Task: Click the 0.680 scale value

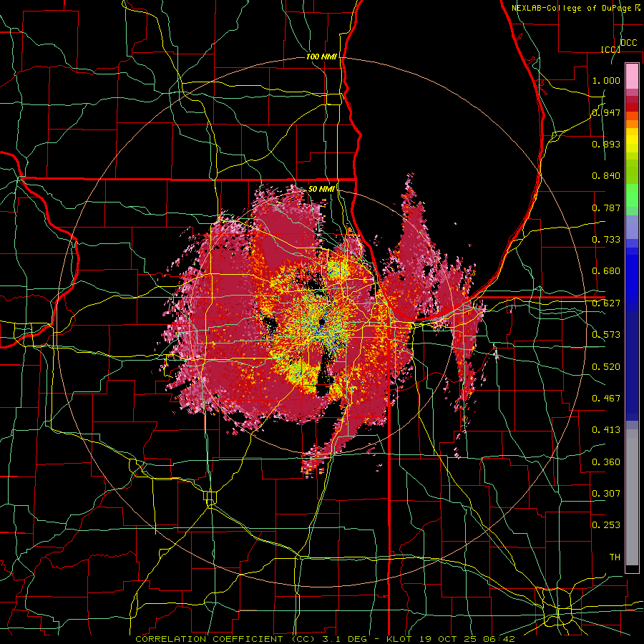Action: click(606, 271)
